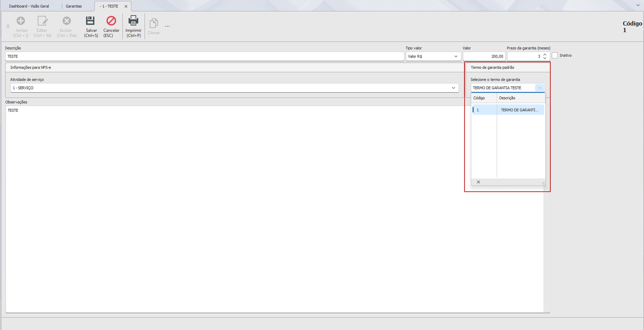Switch to the Garantias tab
The height and width of the screenshot is (330, 644).
point(74,6)
